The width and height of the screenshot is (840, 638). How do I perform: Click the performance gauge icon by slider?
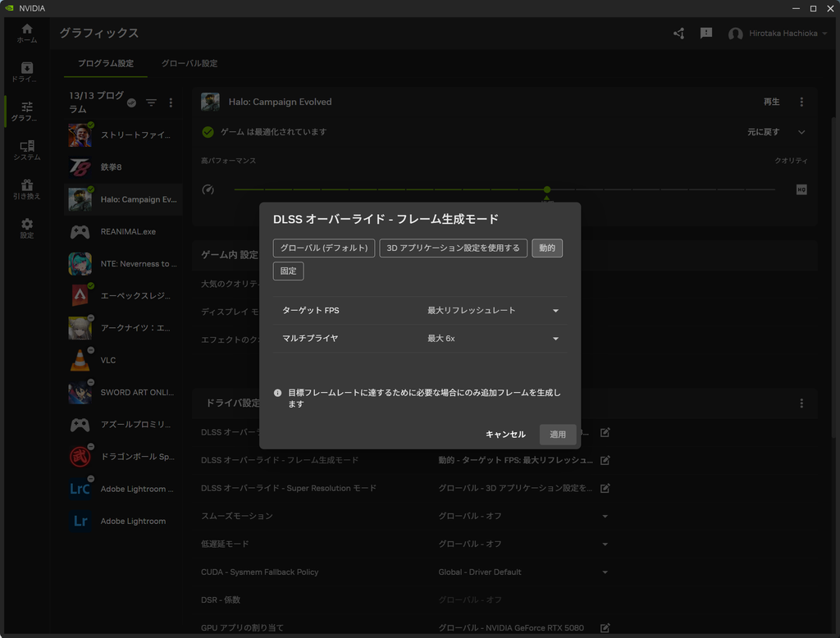click(208, 189)
